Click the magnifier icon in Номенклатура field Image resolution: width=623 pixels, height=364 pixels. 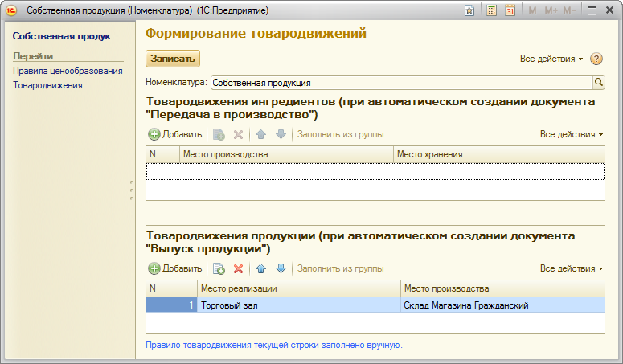pyautogui.click(x=598, y=82)
